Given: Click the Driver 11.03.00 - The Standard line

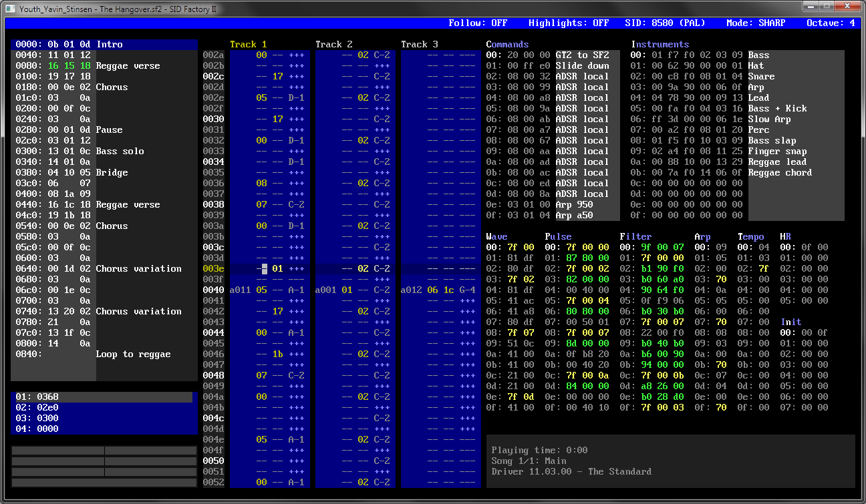Looking at the screenshot, I should [571, 471].
